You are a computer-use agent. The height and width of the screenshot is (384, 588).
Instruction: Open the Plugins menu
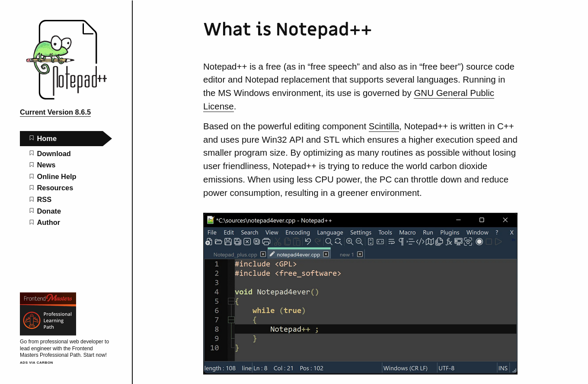[x=450, y=232]
